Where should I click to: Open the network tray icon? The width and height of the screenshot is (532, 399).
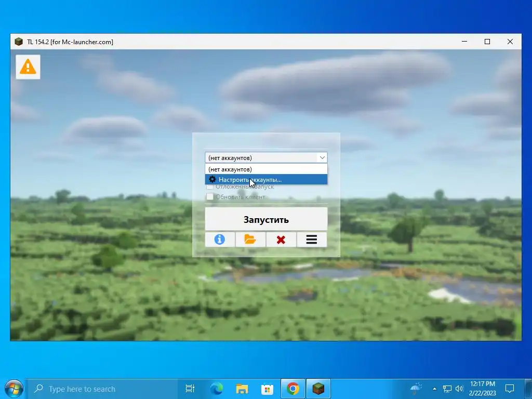447,389
